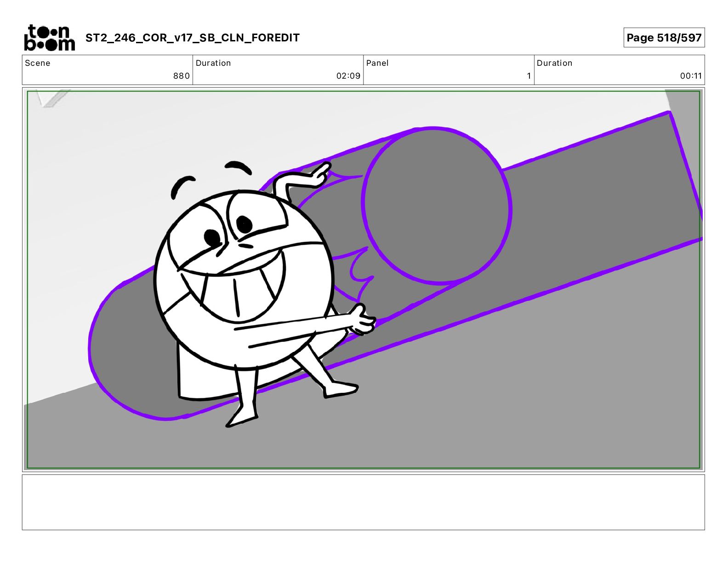Click the Page 518/597 indicator
The height and width of the screenshot is (563, 728).
pos(664,38)
